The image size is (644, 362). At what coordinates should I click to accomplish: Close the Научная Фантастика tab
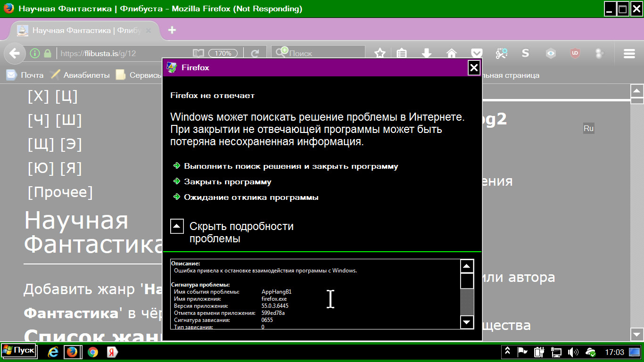[149, 31]
